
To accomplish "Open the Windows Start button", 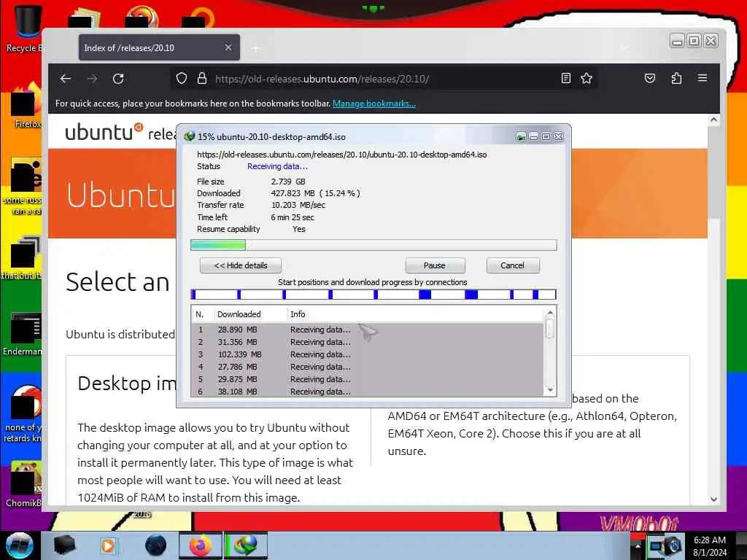I will click(19, 545).
